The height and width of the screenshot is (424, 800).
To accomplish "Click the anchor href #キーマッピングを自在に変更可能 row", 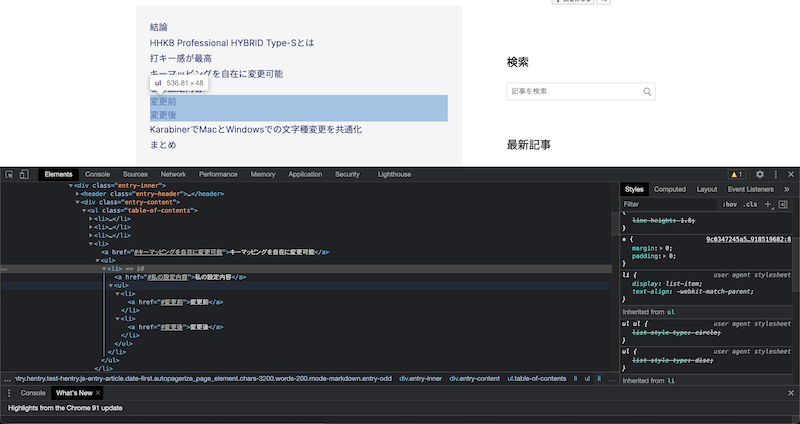I will pos(215,253).
